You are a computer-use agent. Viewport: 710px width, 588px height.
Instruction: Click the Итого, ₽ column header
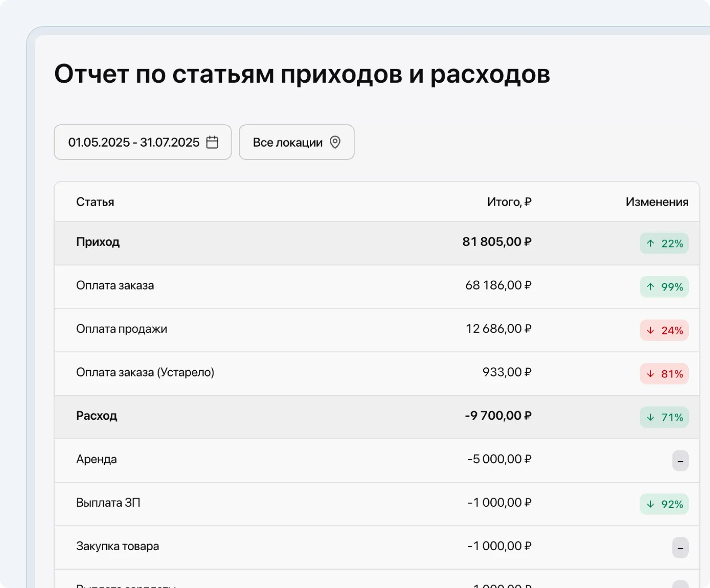(x=510, y=201)
